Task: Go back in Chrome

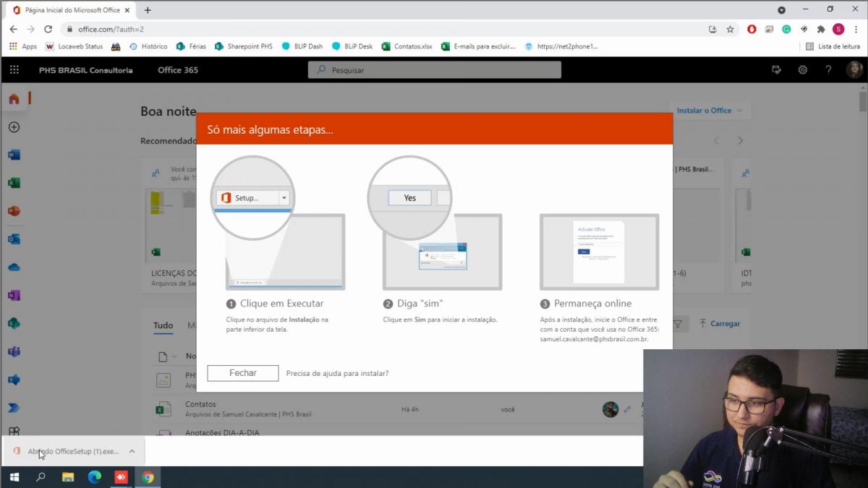Action: pos(14,30)
